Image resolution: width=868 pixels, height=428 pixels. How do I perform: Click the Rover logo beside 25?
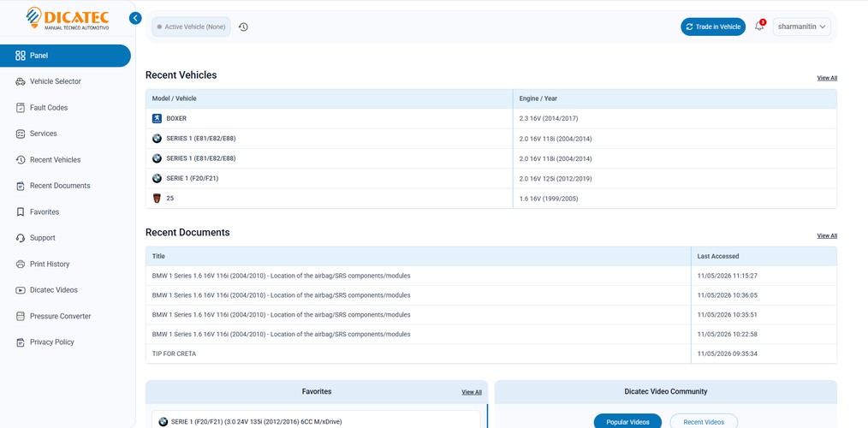click(158, 199)
